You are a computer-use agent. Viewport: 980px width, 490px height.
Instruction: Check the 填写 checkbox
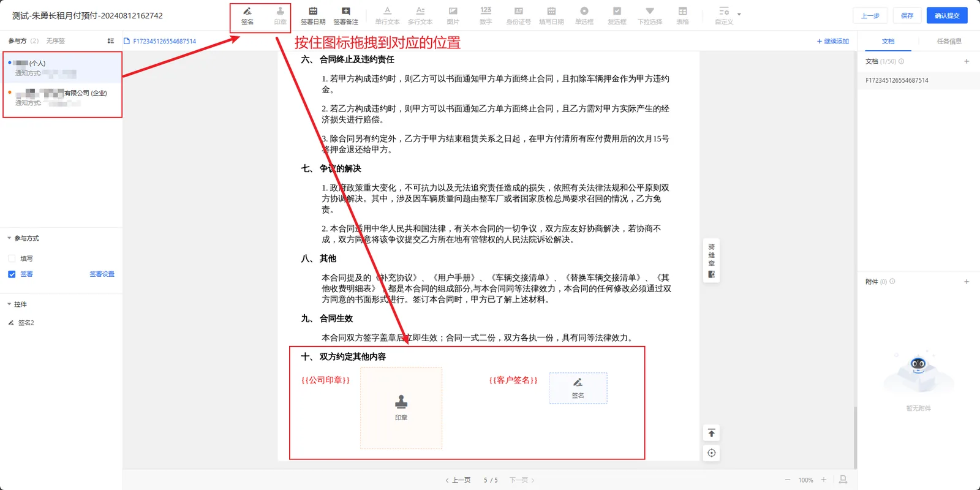click(12, 258)
